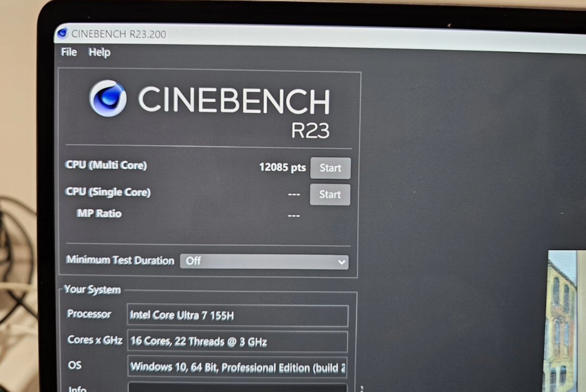Click the CPU (Multi Core) label
This screenshot has height=392, width=586.
[x=106, y=165]
